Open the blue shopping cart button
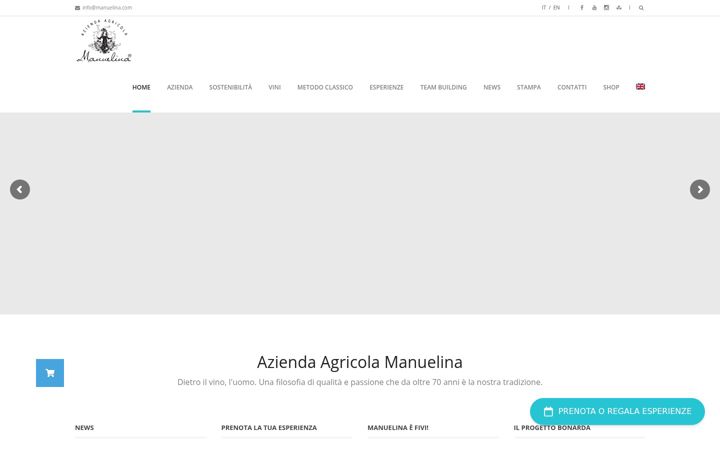This screenshot has width=720, height=450. coord(50,373)
